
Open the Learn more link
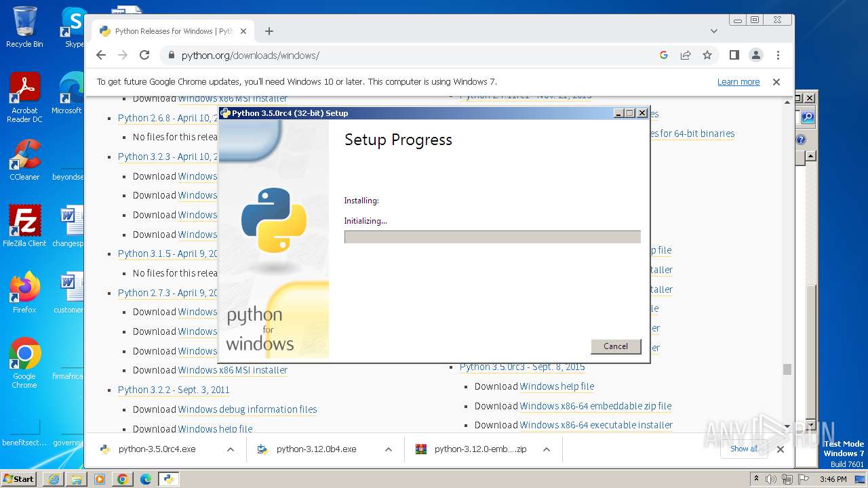738,82
